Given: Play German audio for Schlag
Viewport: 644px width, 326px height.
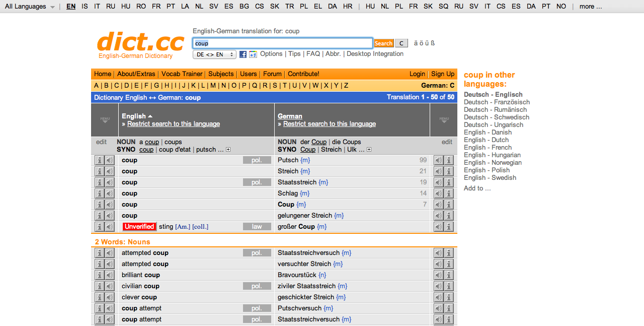Looking at the screenshot, I should point(439,193).
